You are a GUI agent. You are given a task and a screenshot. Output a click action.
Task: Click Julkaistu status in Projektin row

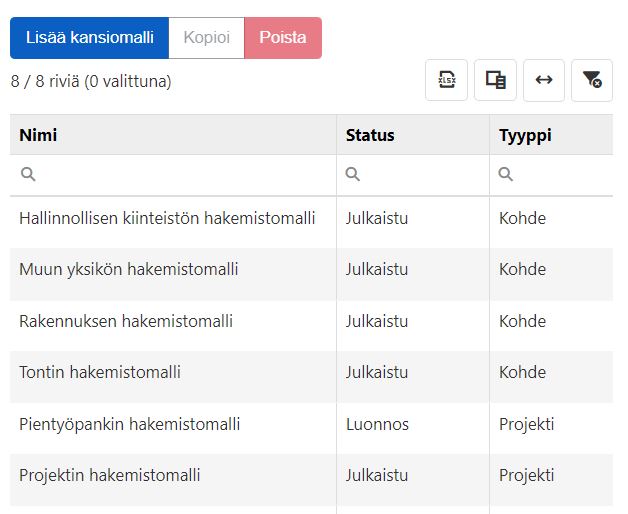(x=377, y=475)
